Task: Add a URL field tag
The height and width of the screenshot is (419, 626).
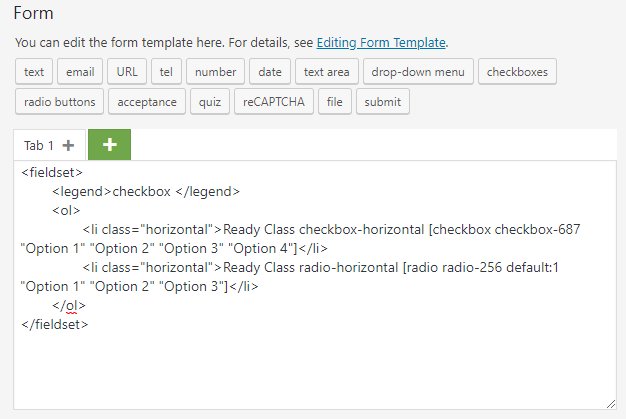Action: (127, 72)
